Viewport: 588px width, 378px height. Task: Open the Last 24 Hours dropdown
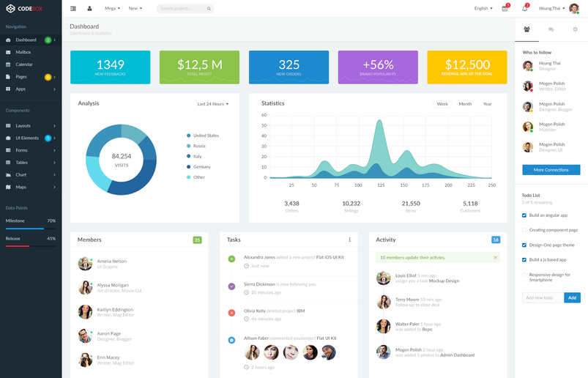click(213, 104)
